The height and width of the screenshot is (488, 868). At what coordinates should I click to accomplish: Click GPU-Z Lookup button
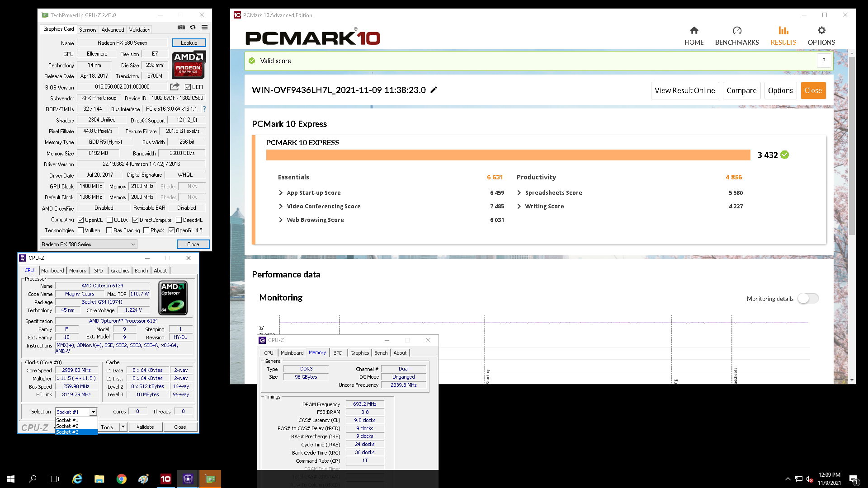tap(189, 43)
